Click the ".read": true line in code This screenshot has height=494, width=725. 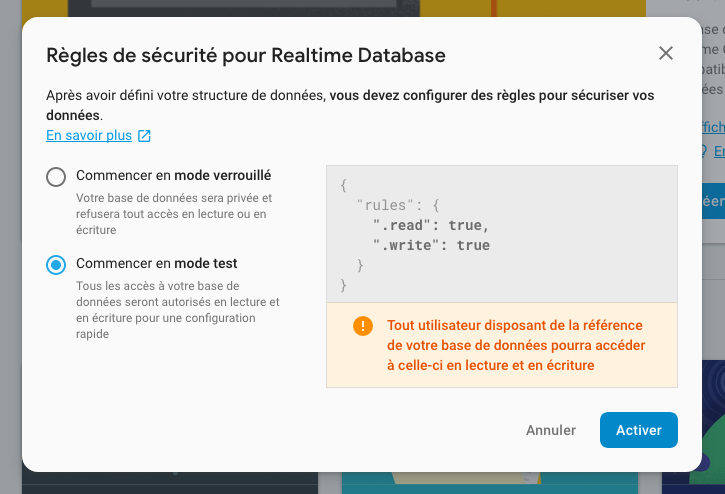click(428, 224)
